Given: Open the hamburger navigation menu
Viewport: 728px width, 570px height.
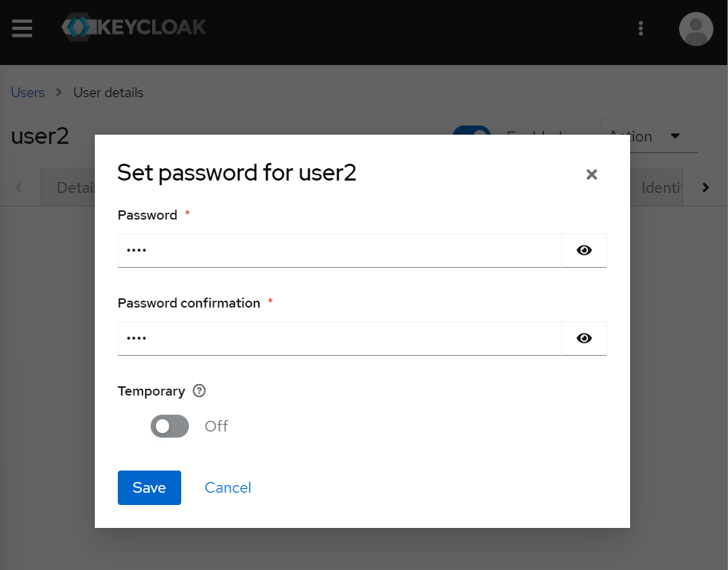Looking at the screenshot, I should click(22, 28).
